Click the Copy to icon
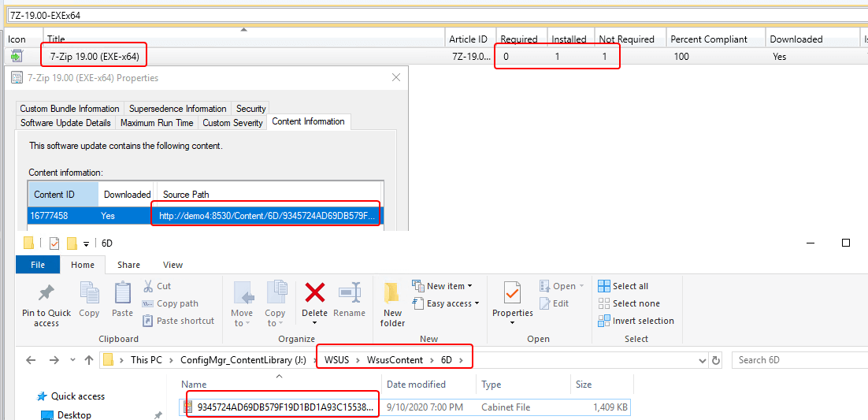Screen dimensions: 868x420 tap(275, 293)
